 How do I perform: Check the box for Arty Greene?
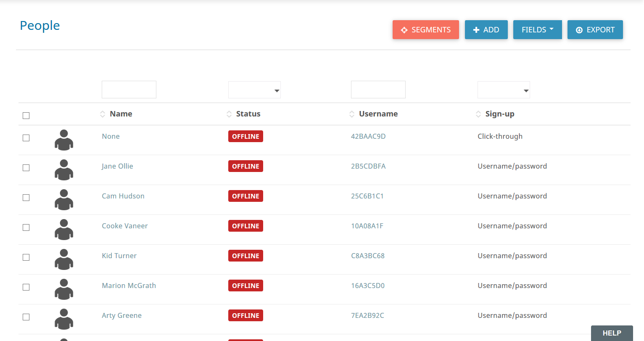pyautogui.click(x=26, y=317)
